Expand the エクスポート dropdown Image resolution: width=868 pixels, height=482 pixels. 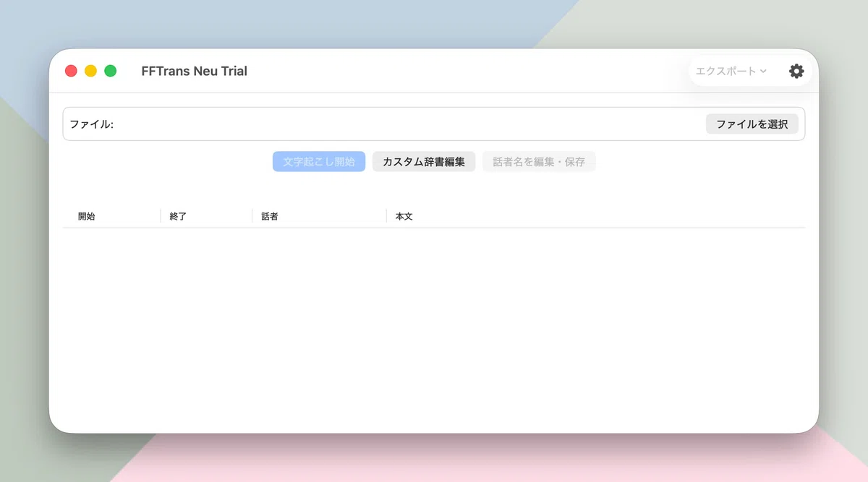(x=731, y=71)
